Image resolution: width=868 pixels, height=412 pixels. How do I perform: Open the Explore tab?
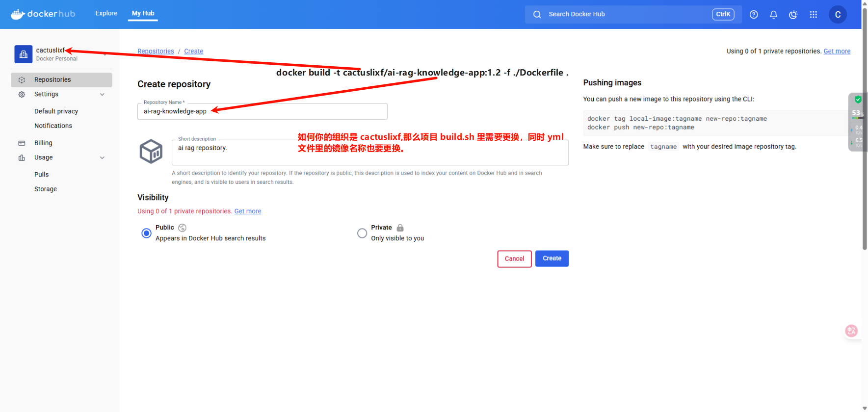click(106, 13)
